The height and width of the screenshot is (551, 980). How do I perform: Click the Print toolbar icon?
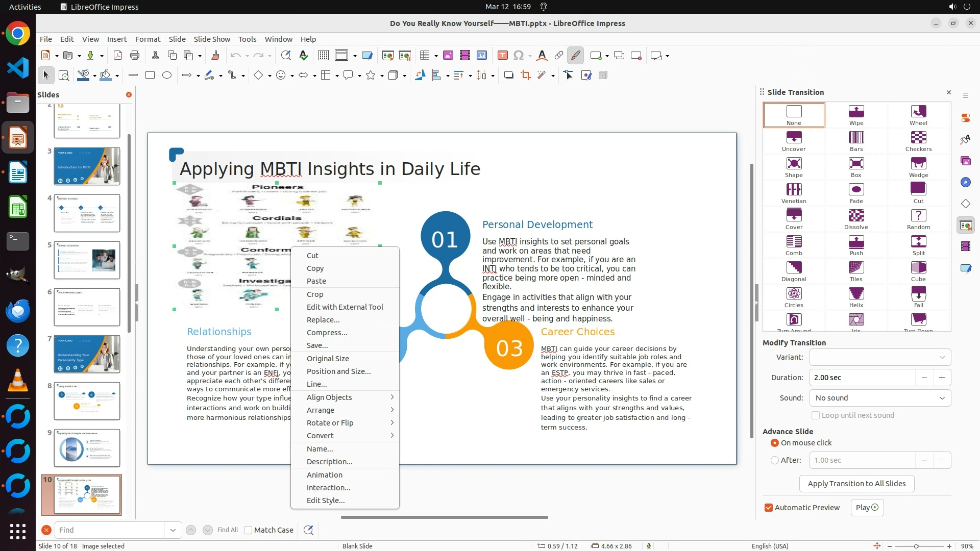click(x=135, y=56)
